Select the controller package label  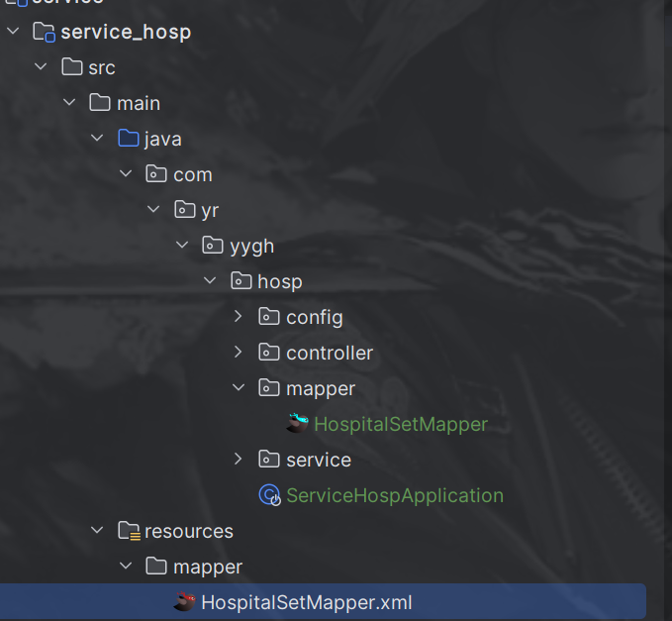[330, 353]
